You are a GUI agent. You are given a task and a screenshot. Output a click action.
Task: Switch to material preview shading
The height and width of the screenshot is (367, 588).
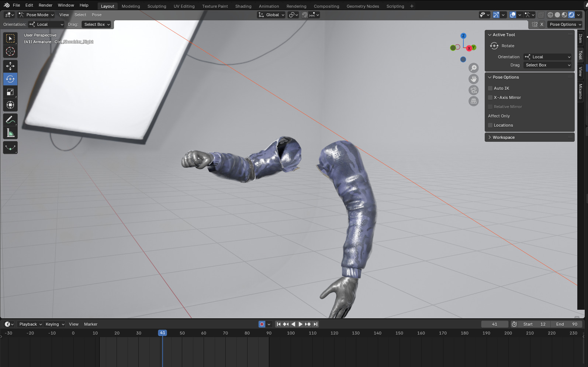564,15
